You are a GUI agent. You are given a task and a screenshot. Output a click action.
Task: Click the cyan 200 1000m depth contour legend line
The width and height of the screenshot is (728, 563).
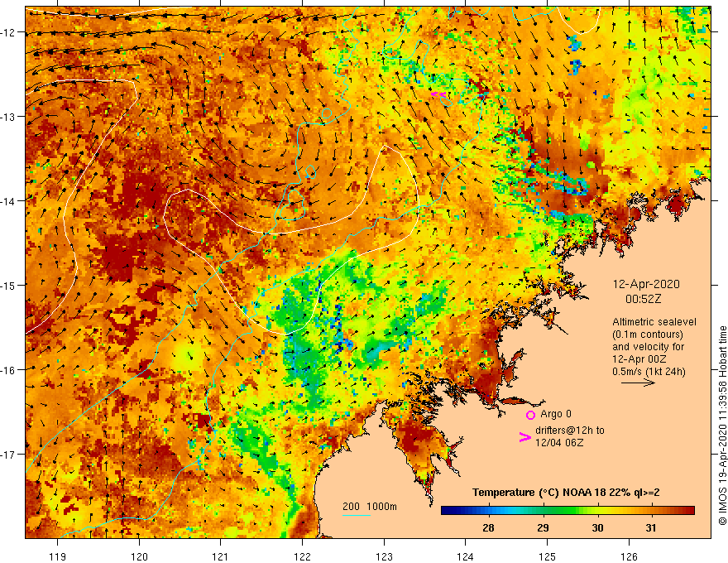(x=356, y=515)
